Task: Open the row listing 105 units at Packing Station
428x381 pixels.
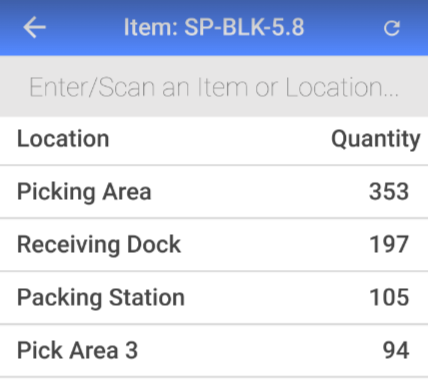Action: click(x=214, y=298)
